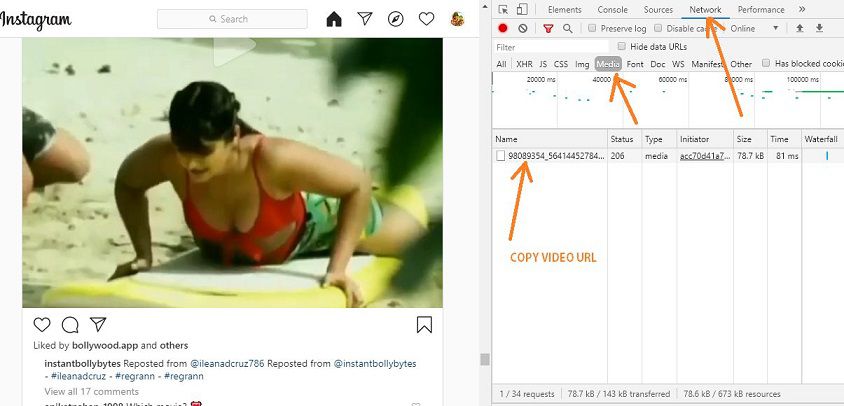Viewport: 844px width, 406px height.
Task: Select the Media filter type
Action: [x=608, y=64]
